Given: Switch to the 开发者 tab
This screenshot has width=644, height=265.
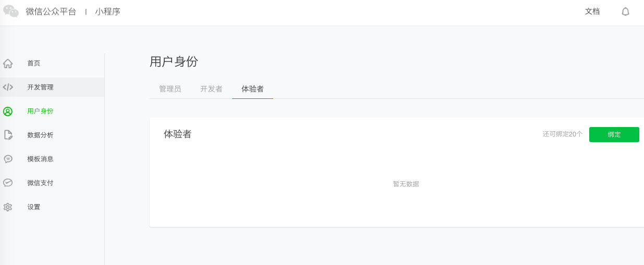Looking at the screenshot, I should point(211,89).
